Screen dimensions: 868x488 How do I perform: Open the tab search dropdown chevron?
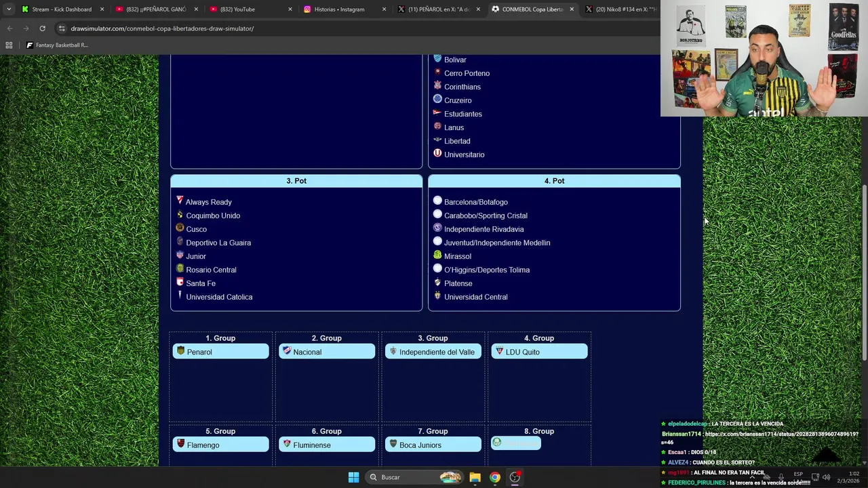pyautogui.click(x=9, y=9)
